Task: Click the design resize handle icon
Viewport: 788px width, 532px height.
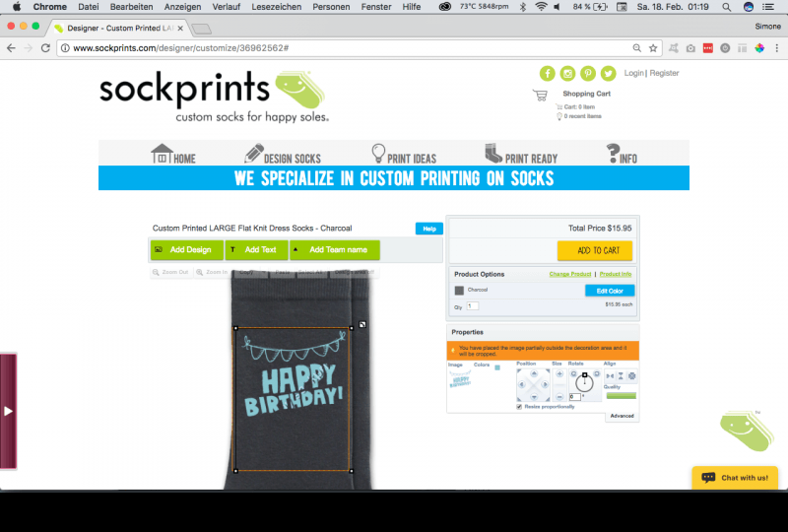Action: (x=362, y=324)
